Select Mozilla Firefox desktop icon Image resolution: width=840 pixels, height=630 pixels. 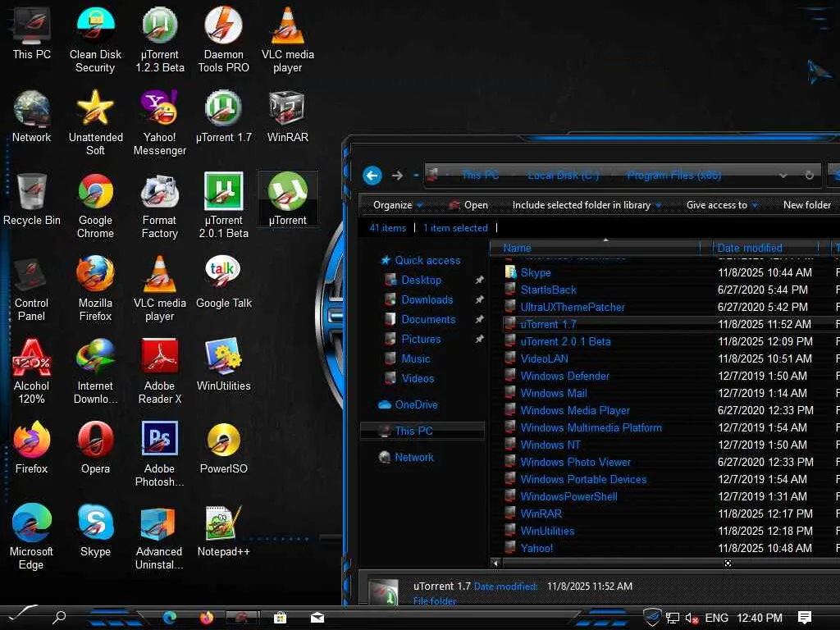[95, 289]
